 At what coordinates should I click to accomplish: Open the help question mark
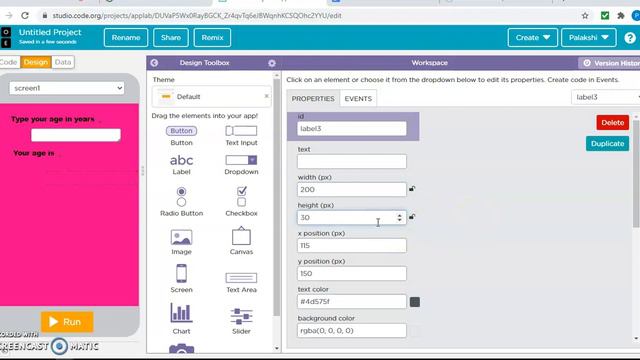[x=630, y=38]
